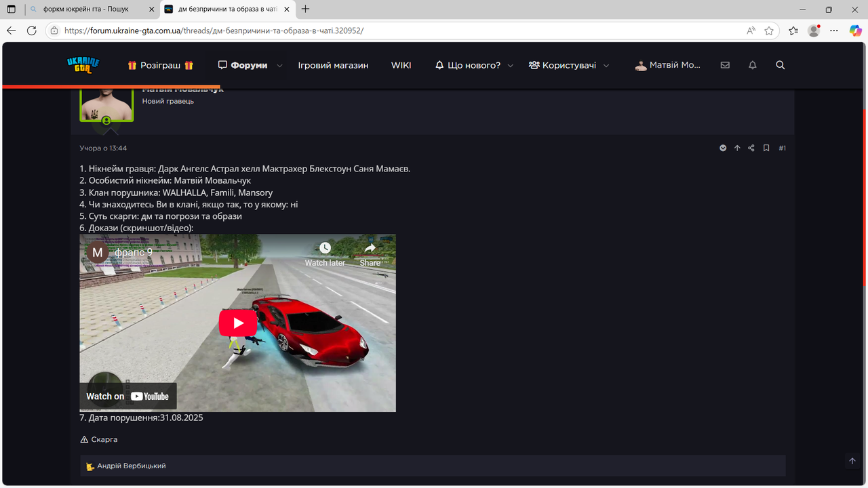Open the 'Матвій Мо...' account menu
The image size is (868, 488).
point(668,65)
